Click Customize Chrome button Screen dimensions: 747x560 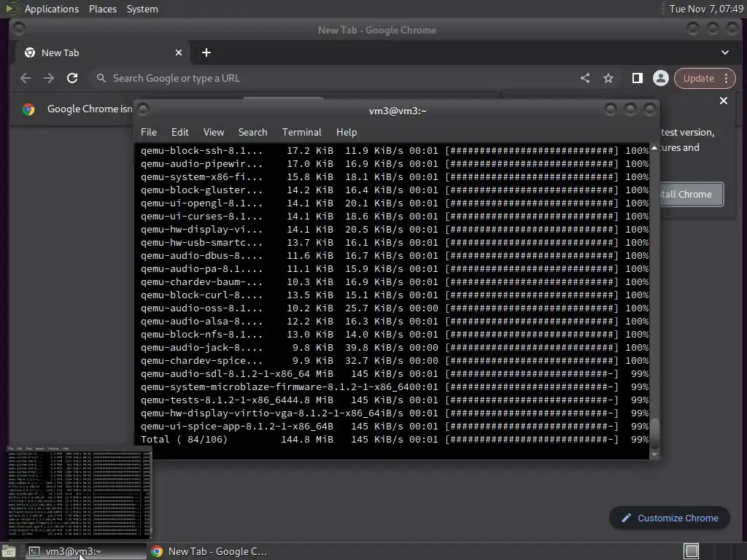(x=670, y=518)
